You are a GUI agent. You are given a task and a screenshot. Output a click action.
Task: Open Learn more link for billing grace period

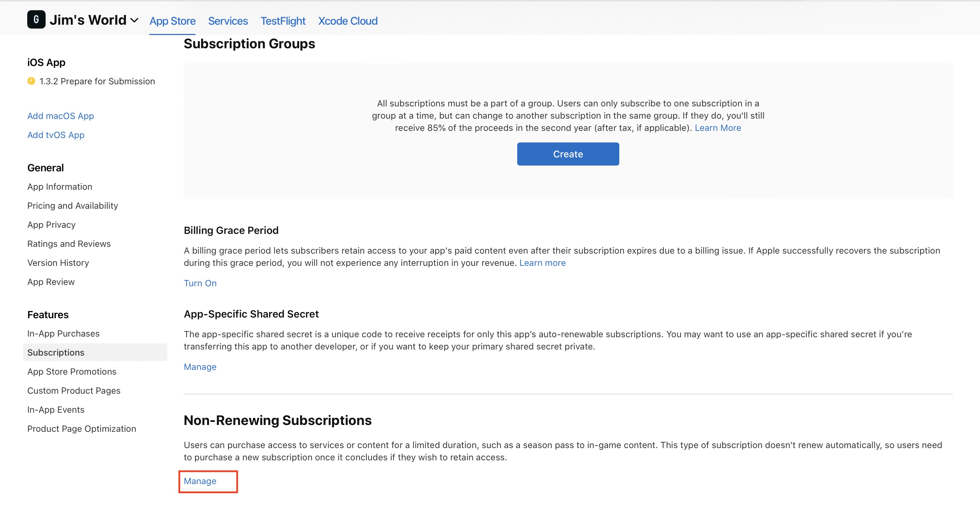point(542,263)
